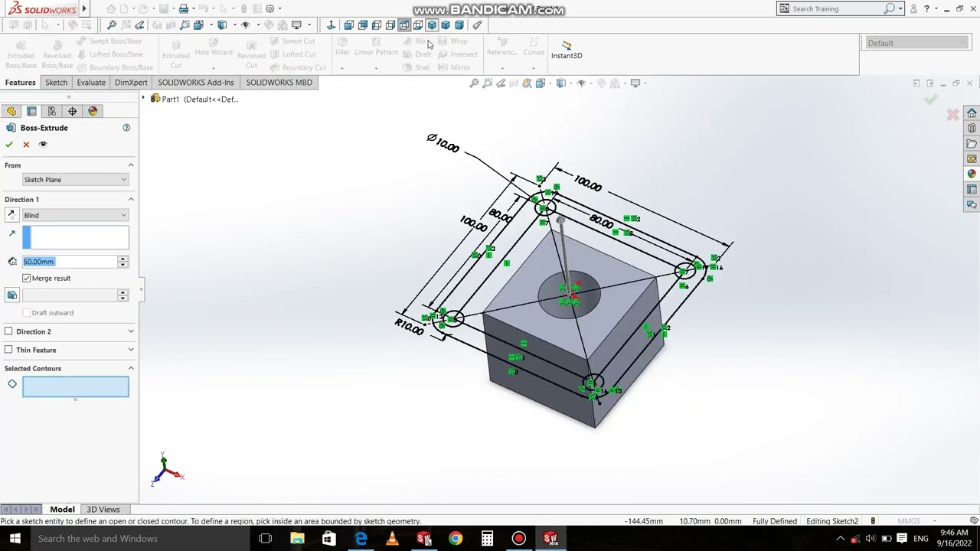Image resolution: width=980 pixels, height=551 pixels.
Task: Open Boss-Extrude help icon
Action: [126, 128]
